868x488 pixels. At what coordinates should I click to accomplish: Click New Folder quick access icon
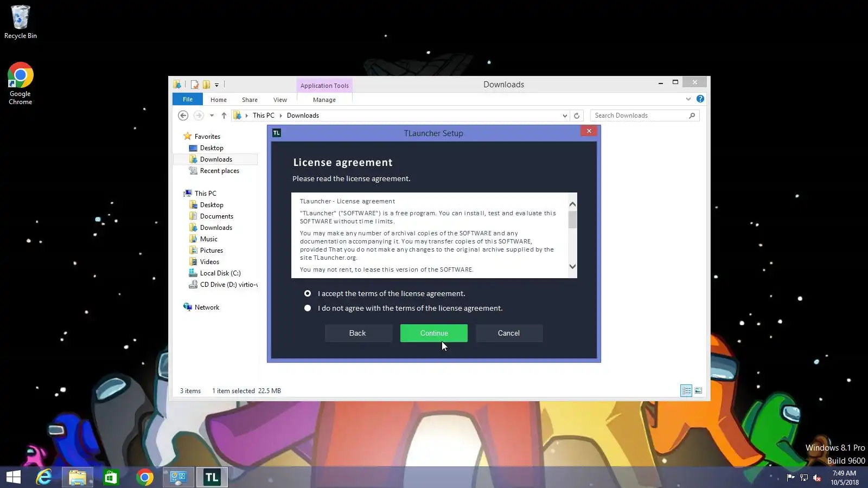coord(206,85)
